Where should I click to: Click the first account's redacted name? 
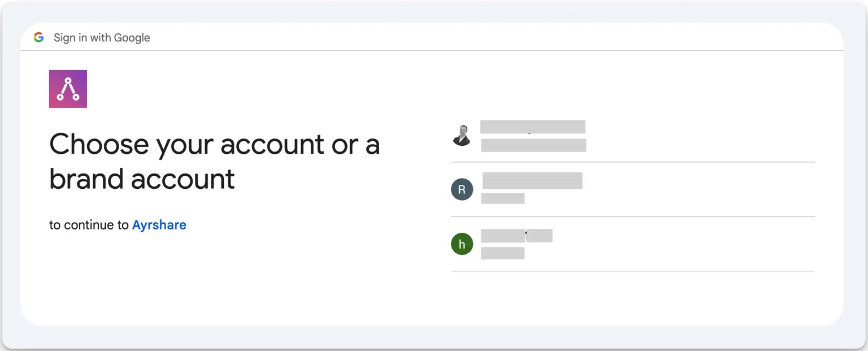coord(532,127)
